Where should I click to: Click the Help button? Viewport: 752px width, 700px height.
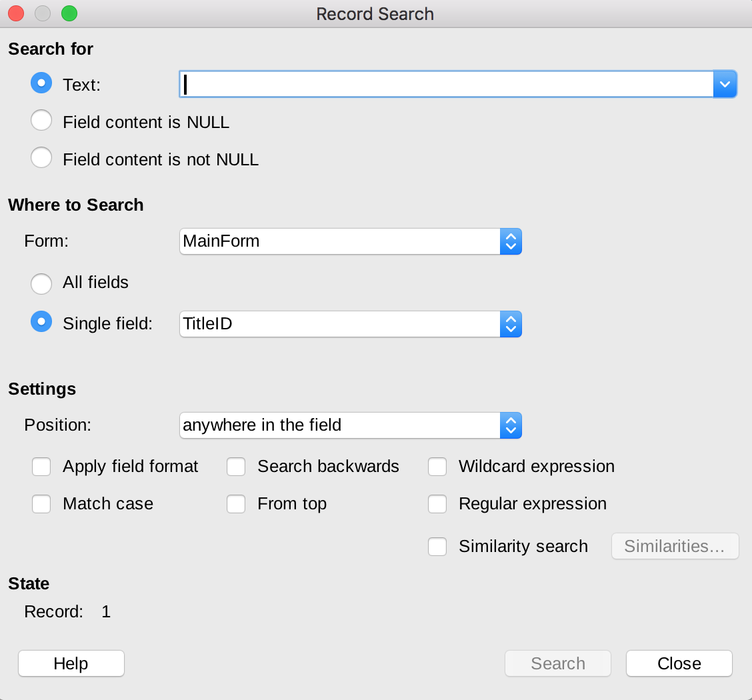[71, 663]
